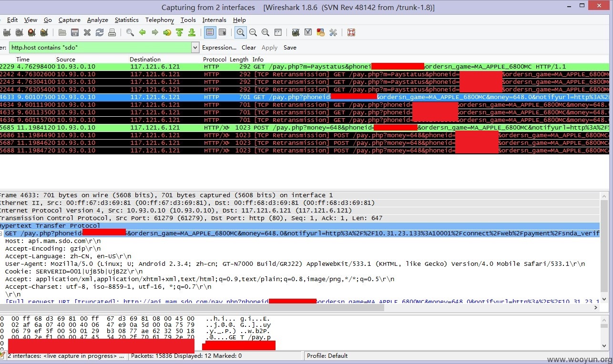
Task: Select the Ethernet II detail row
Action: (x=300, y=203)
